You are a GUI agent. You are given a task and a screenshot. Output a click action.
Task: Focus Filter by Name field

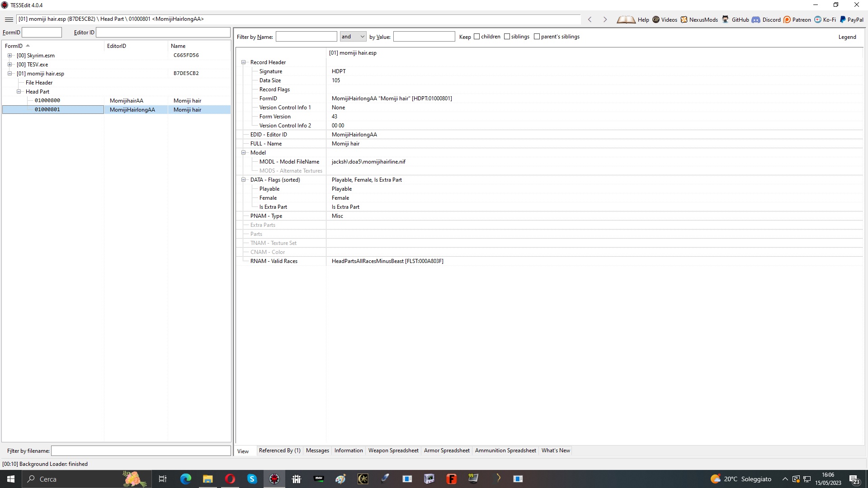(x=307, y=37)
